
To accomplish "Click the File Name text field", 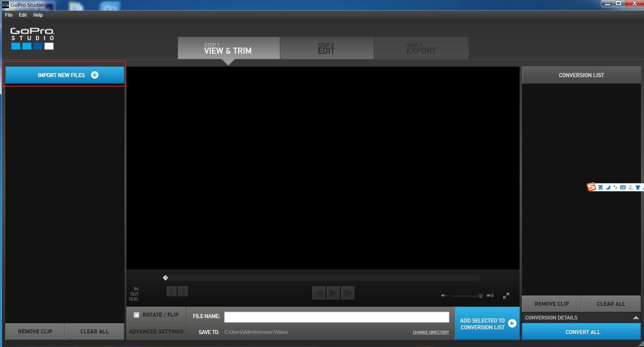I will click(x=336, y=317).
